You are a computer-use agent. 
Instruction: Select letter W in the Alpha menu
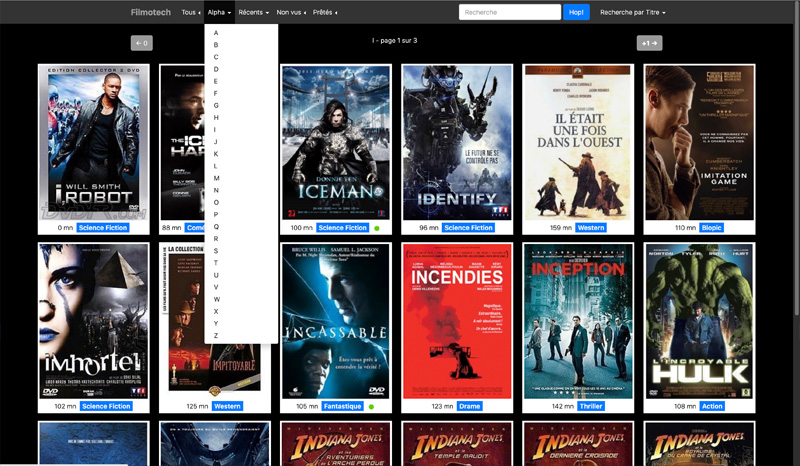click(241, 300)
